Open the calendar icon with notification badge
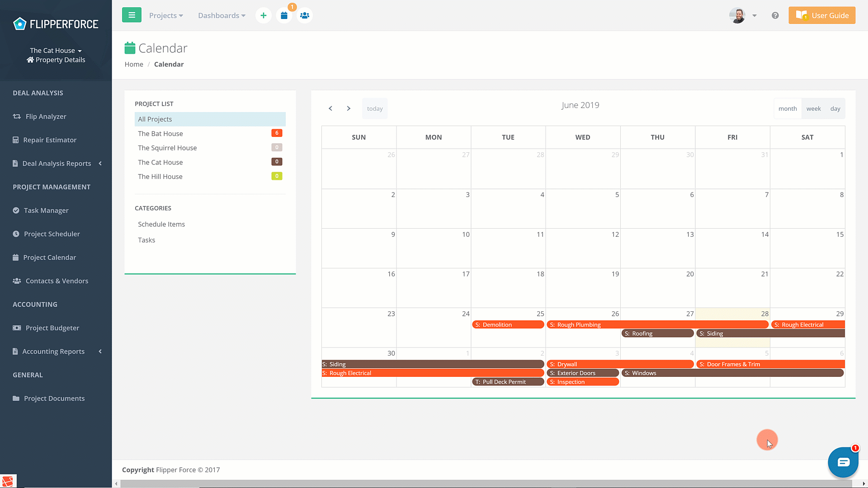The width and height of the screenshot is (868, 488). coord(284,15)
